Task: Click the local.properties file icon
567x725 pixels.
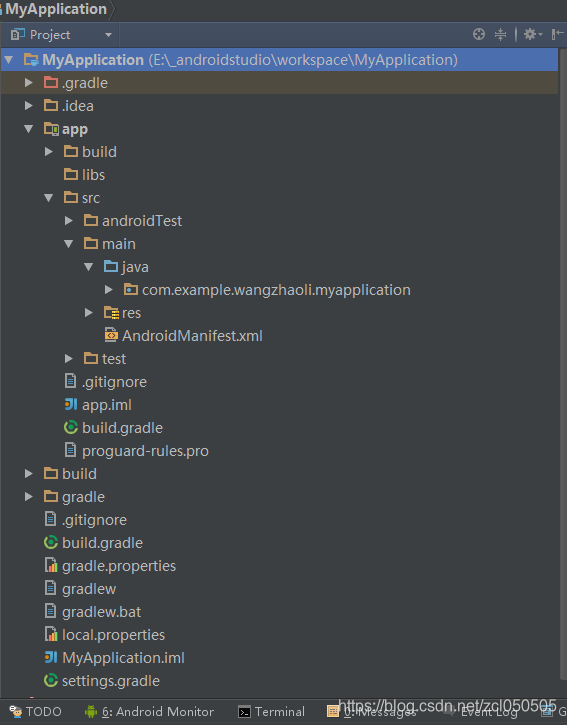Action: 51,634
